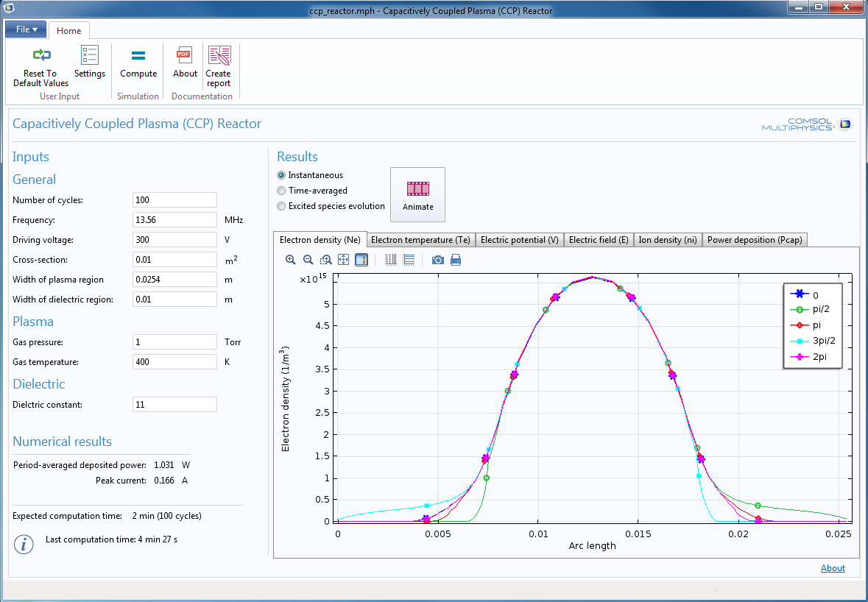868x602 pixels.
Task: Print the plot using printer icon
Action: 456,260
